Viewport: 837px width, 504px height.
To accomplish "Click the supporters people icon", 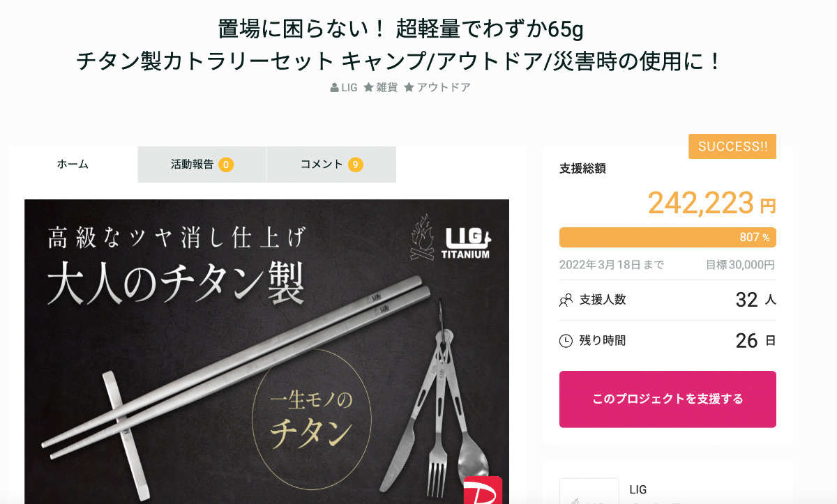I will pos(566,300).
